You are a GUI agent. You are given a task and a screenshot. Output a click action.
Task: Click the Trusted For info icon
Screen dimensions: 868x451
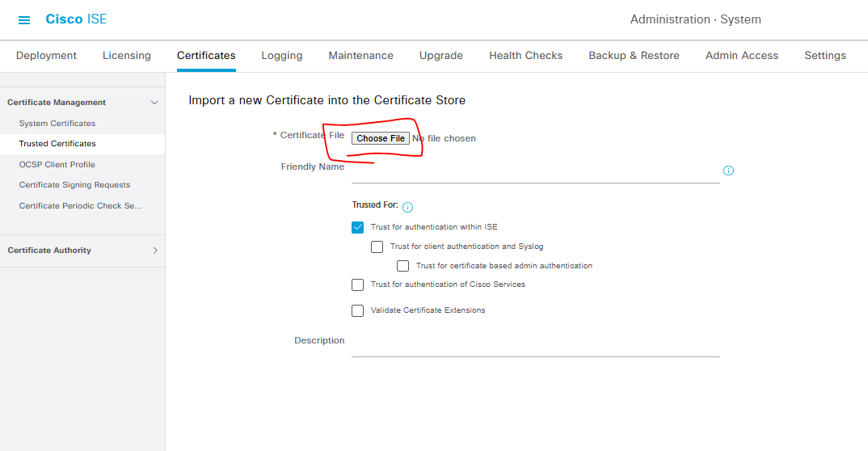pyautogui.click(x=407, y=207)
